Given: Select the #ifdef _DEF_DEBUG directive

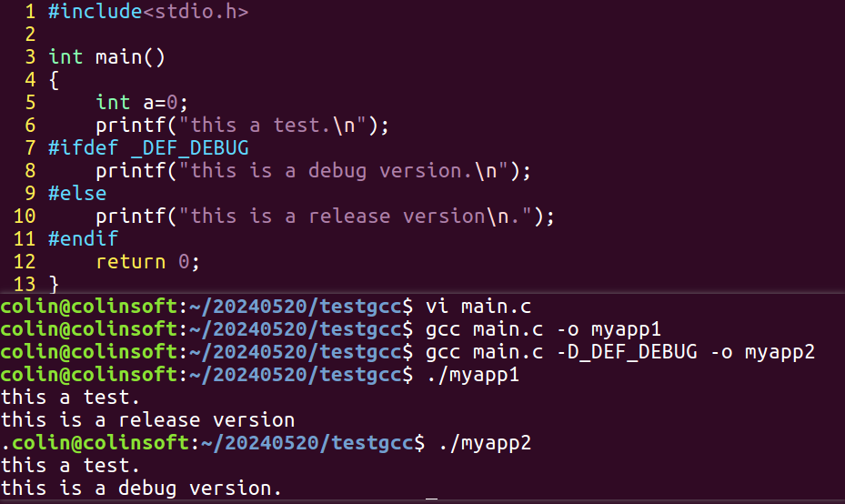Looking at the screenshot, I should pos(148,147).
